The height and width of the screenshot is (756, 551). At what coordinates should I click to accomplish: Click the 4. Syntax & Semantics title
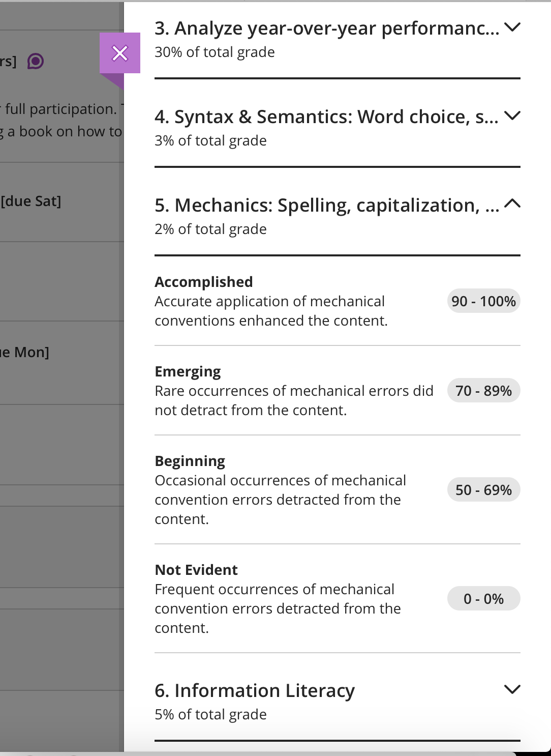click(327, 117)
